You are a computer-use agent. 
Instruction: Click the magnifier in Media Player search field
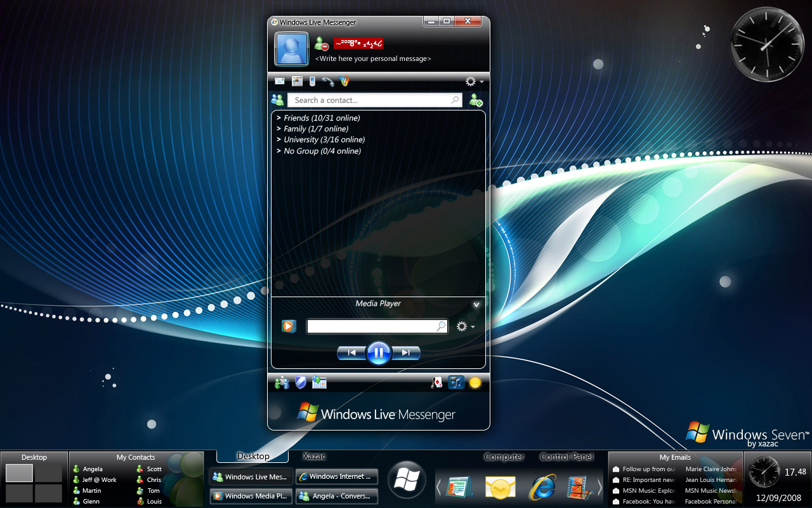pyautogui.click(x=441, y=326)
